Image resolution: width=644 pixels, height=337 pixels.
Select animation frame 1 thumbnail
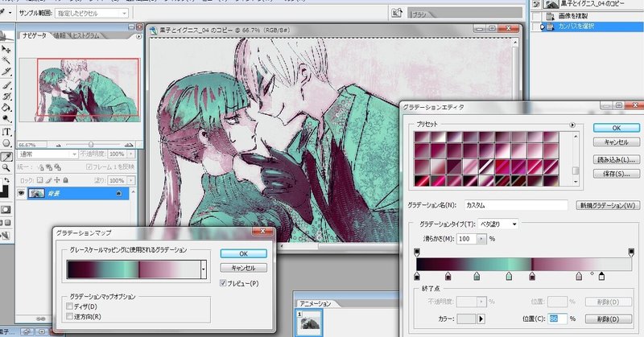[x=309, y=323]
